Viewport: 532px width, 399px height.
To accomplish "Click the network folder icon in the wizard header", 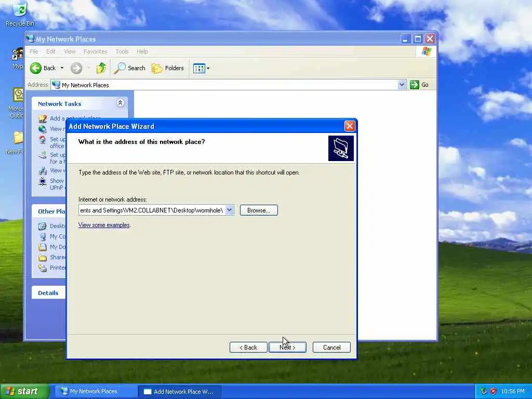I will [341, 148].
